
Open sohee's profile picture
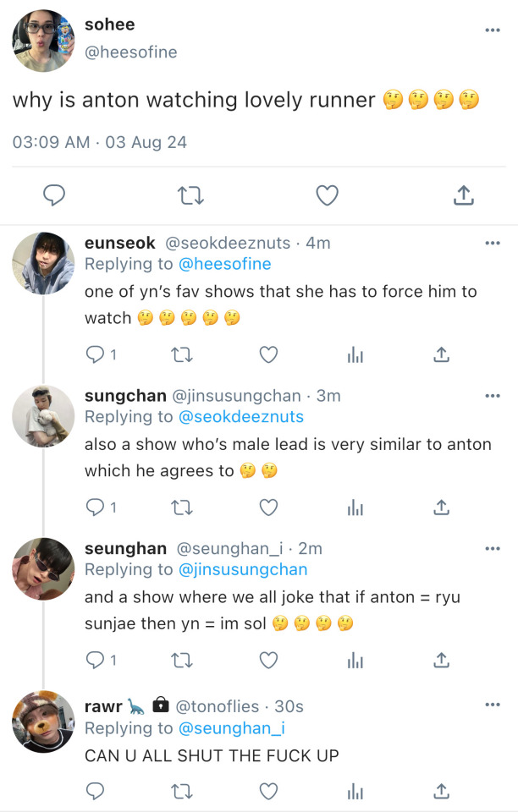coord(43,41)
